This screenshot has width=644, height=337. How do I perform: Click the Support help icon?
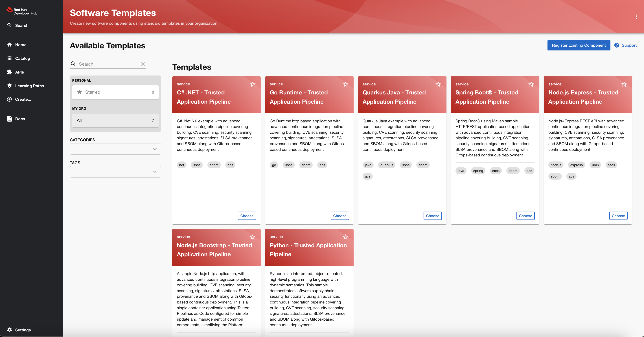click(617, 45)
